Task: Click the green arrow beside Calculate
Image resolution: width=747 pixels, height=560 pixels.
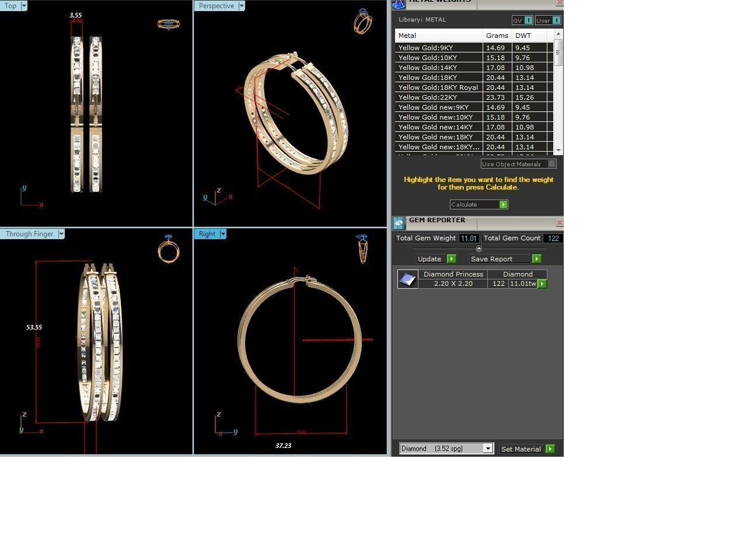Action: click(504, 205)
